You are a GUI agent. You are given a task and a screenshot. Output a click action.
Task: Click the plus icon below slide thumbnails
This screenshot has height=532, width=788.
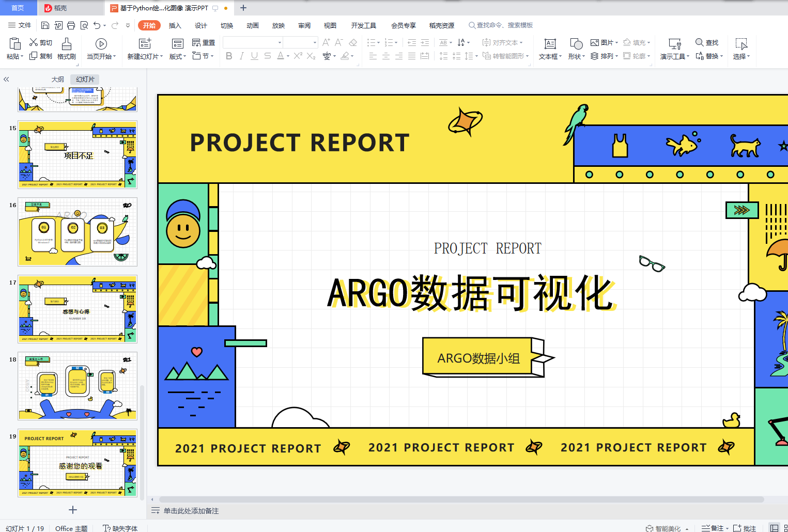point(73,510)
